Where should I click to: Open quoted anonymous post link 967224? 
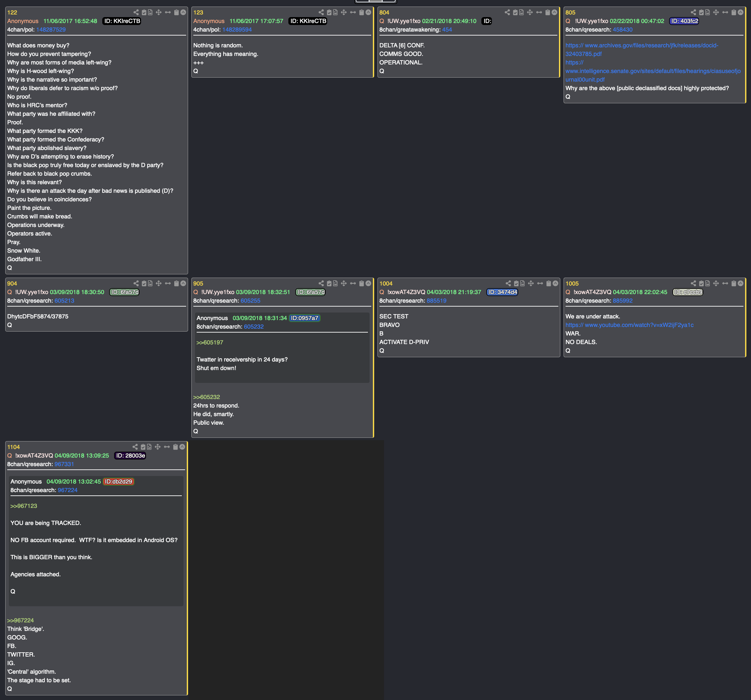(x=68, y=490)
